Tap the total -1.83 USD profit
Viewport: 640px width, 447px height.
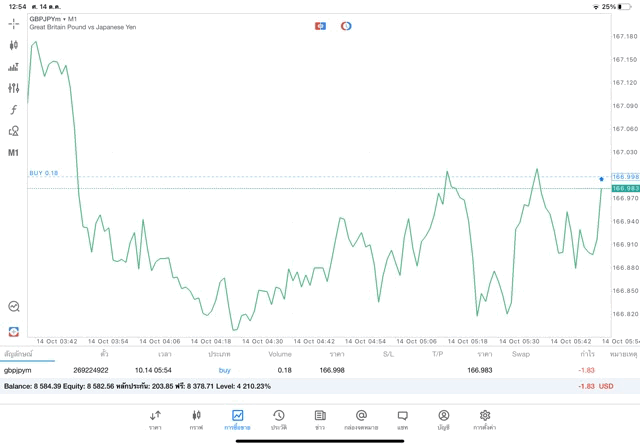(596, 386)
